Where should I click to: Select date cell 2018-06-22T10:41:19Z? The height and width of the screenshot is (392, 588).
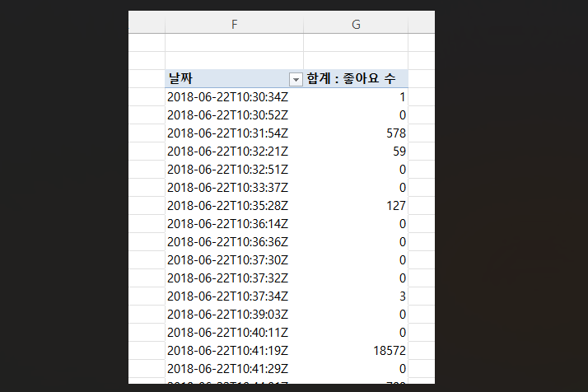pos(228,351)
